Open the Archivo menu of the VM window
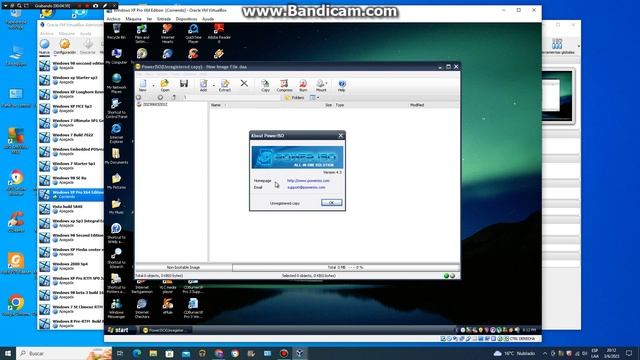The height and width of the screenshot is (360, 640). pyautogui.click(x=113, y=19)
